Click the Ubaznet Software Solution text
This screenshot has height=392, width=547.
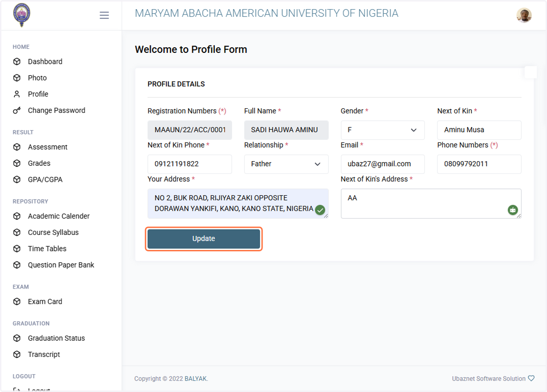[489, 379]
